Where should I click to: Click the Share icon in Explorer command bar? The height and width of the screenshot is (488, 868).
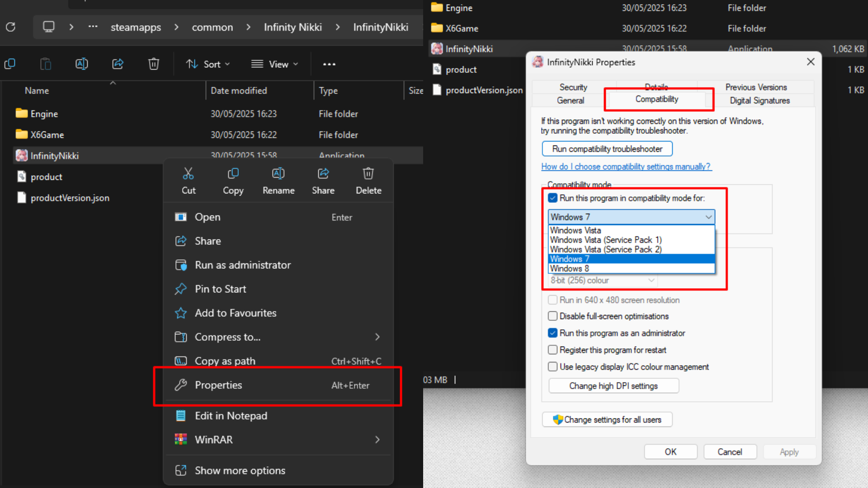tap(118, 64)
